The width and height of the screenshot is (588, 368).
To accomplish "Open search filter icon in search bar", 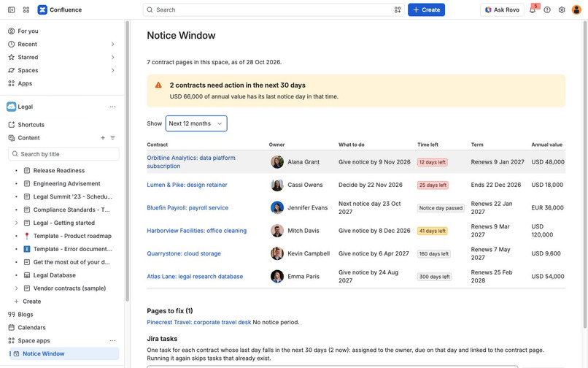I will coord(398,9).
